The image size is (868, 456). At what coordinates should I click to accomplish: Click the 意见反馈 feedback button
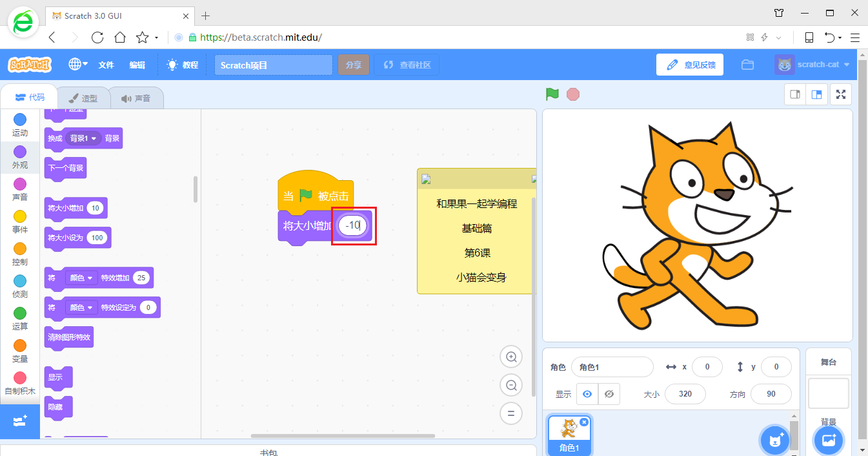(690, 65)
